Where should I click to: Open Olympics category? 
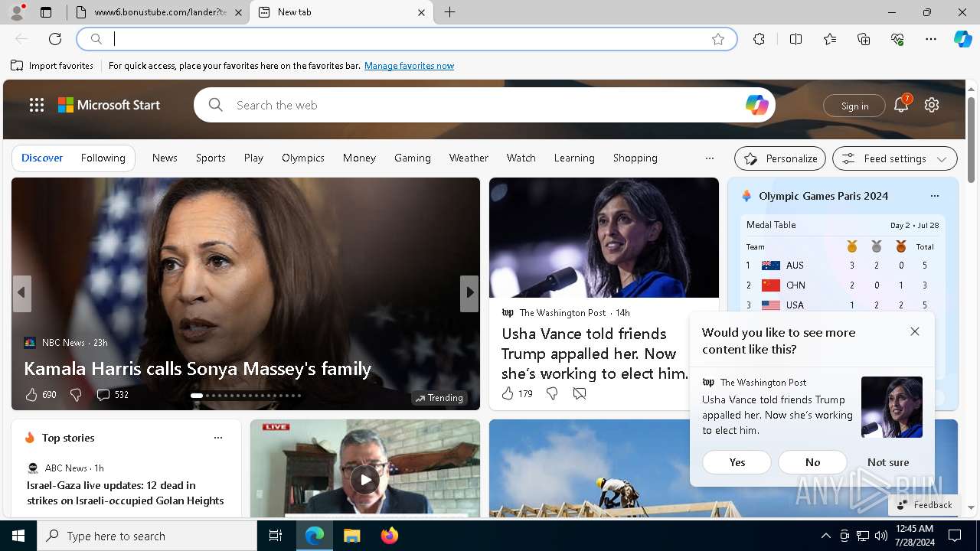point(303,158)
